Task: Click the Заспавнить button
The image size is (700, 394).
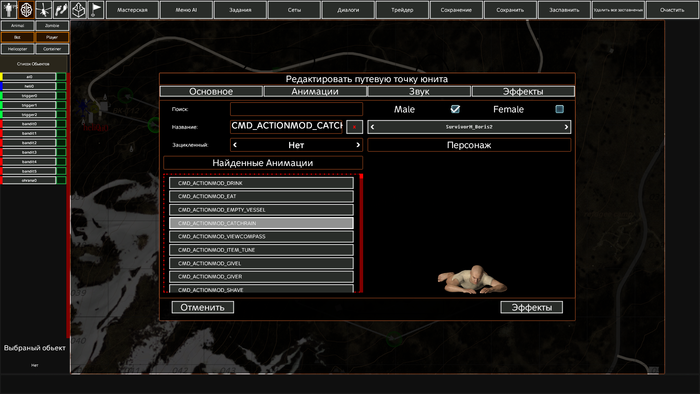Action: tap(564, 10)
